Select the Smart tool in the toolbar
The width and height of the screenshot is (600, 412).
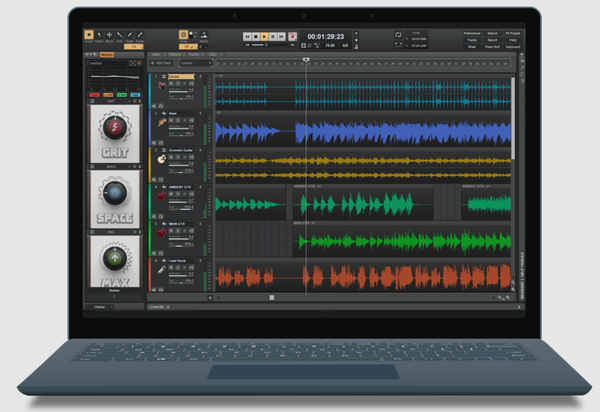pyautogui.click(x=89, y=35)
